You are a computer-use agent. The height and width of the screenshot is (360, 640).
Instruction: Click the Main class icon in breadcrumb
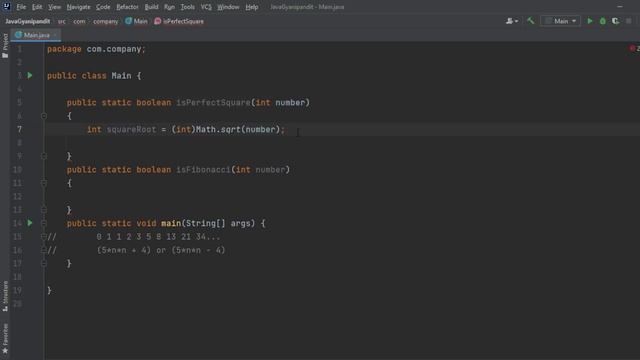click(x=129, y=21)
